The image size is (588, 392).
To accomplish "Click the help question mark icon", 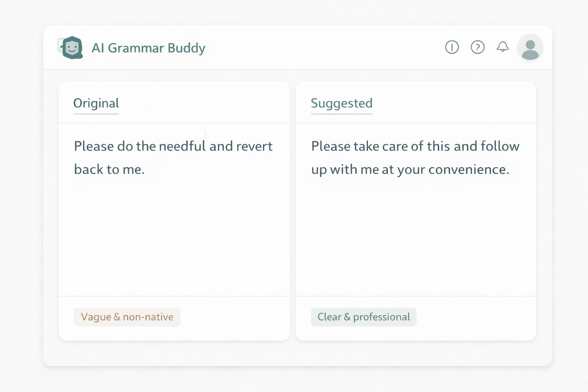I will (x=477, y=47).
